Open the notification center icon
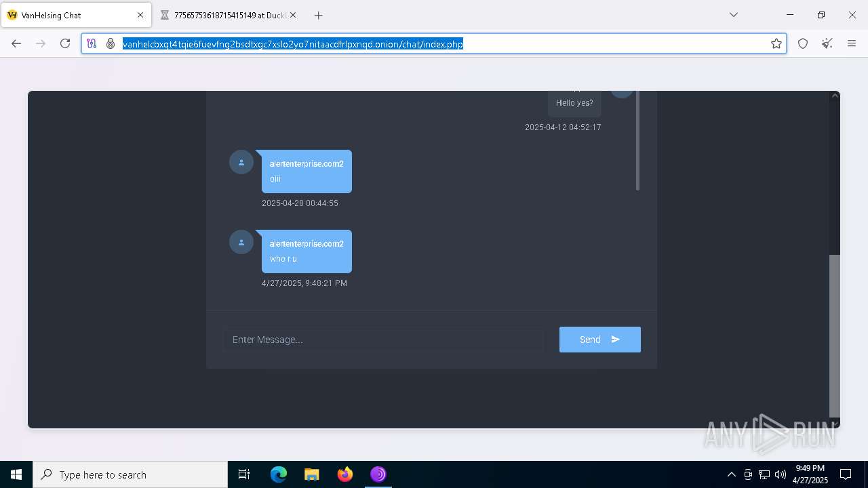This screenshot has height=488, width=868. [x=846, y=474]
